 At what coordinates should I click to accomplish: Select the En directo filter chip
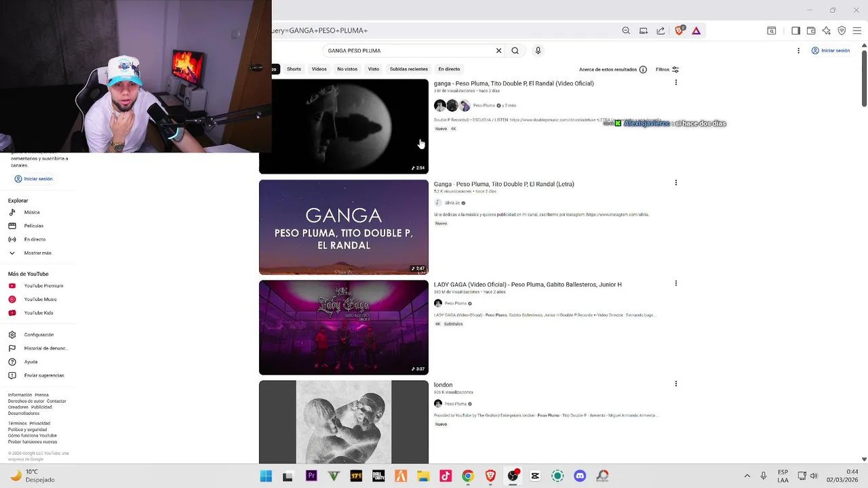tap(449, 69)
